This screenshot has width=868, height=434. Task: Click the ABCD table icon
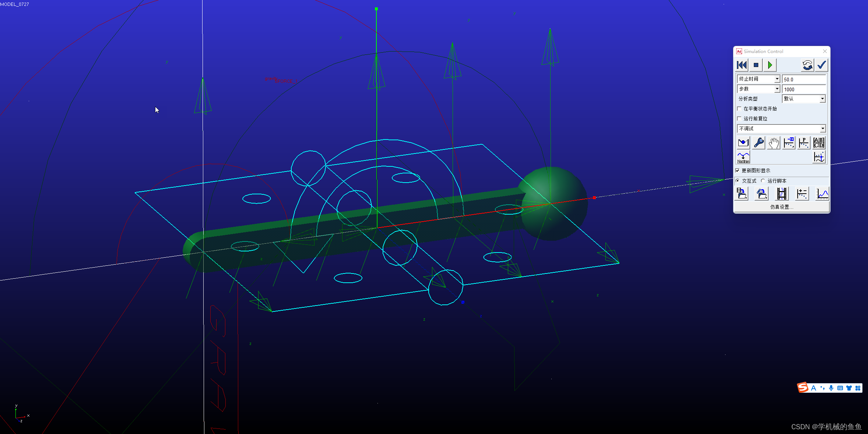pos(819,143)
